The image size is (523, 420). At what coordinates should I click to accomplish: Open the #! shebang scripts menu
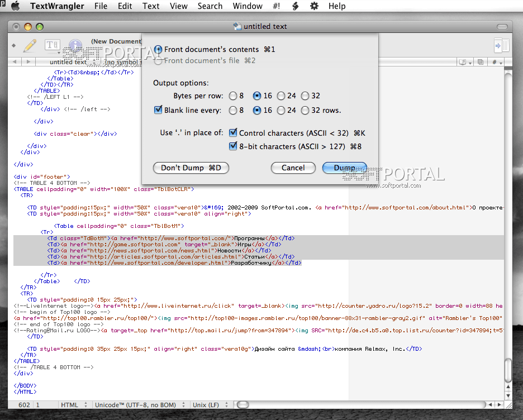pos(277,6)
